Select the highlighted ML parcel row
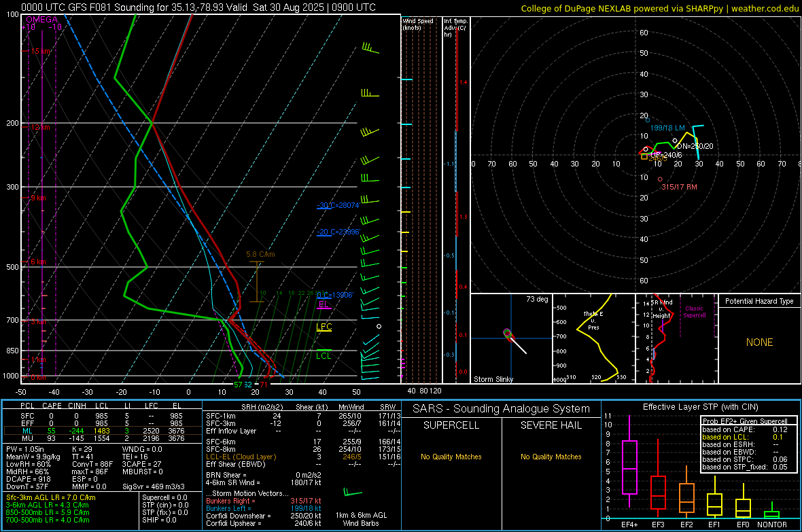Screen dimensions: 802x532 [x=103, y=431]
